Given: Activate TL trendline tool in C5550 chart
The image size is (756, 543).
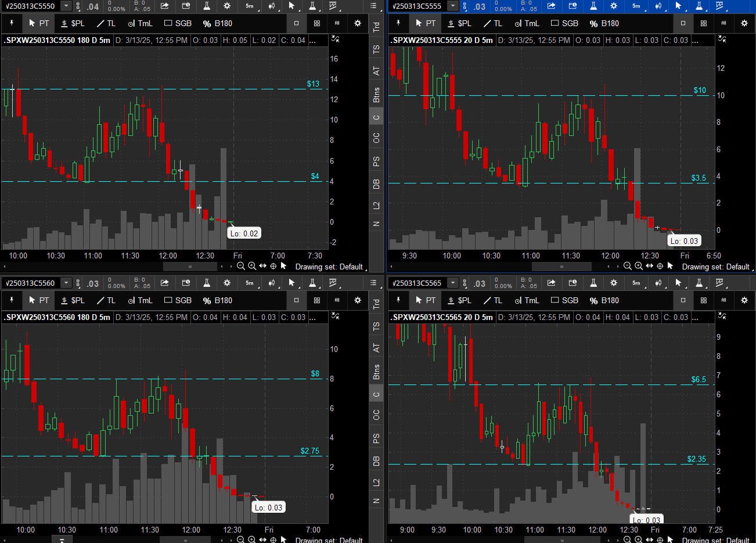Looking at the screenshot, I should tap(106, 23).
